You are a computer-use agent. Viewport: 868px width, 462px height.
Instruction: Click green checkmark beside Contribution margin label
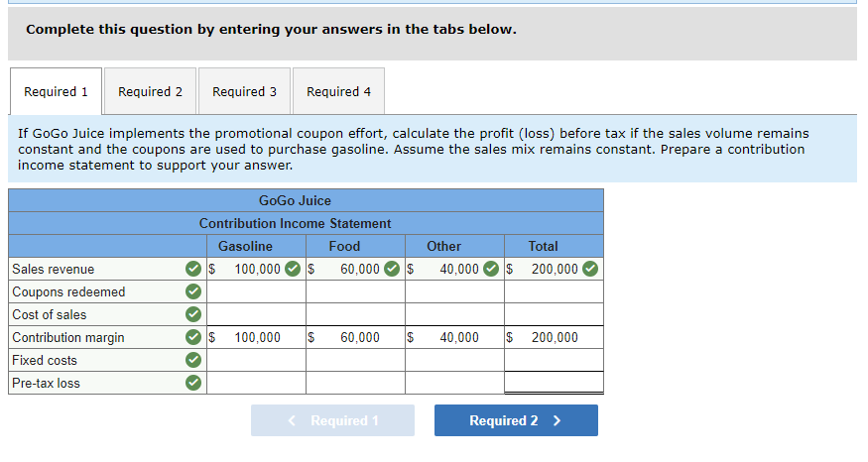[193, 337]
